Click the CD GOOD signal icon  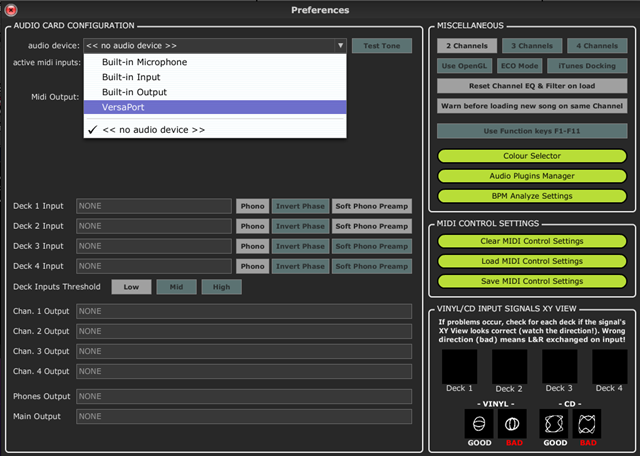(554, 423)
